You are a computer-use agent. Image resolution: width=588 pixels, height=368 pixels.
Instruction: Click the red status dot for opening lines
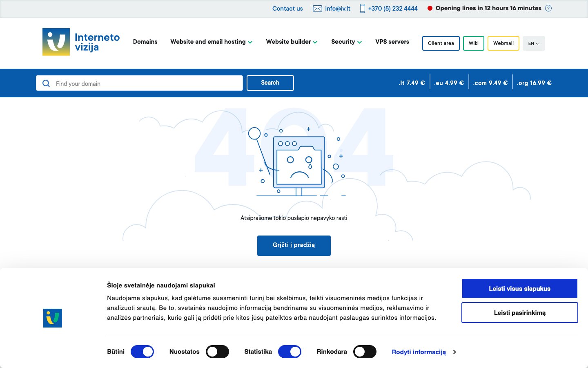[430, 8]
